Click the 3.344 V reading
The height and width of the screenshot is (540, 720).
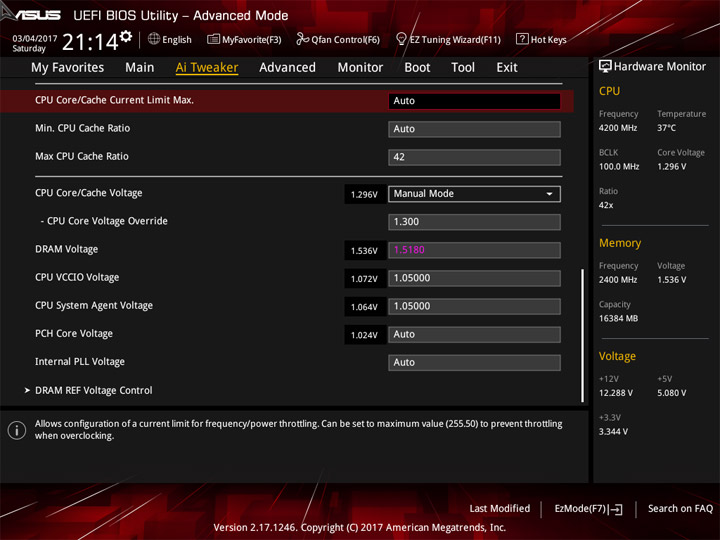pos(613,432)
